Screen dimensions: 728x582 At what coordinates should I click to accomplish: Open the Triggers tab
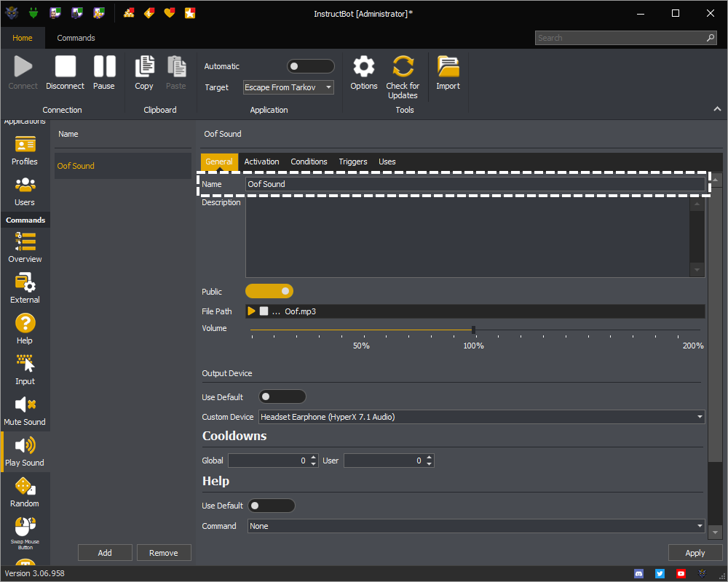click(x=353, y=162)
